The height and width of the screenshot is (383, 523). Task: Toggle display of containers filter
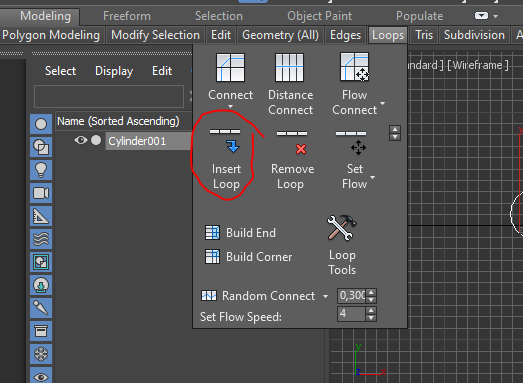pyautogui.click(x=41, y=331)
